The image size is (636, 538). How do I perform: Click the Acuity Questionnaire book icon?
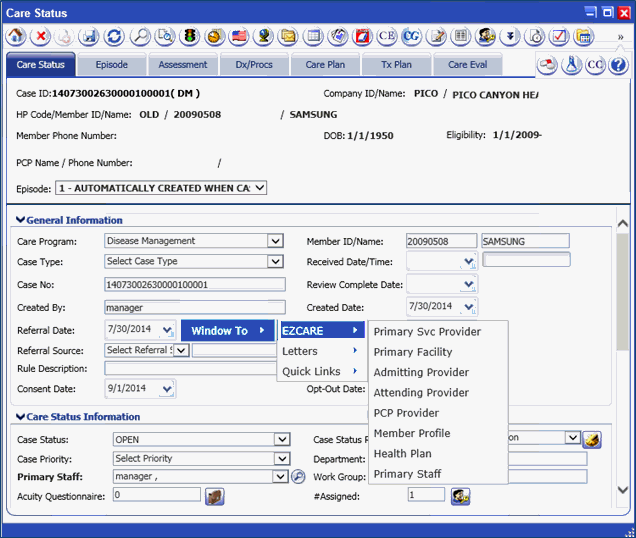point(215,496)
